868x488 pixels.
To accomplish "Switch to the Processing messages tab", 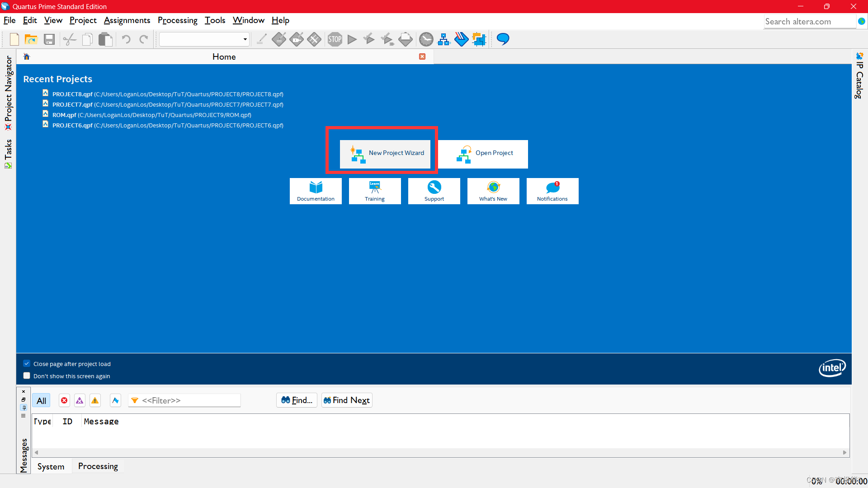I will [98, 466].
